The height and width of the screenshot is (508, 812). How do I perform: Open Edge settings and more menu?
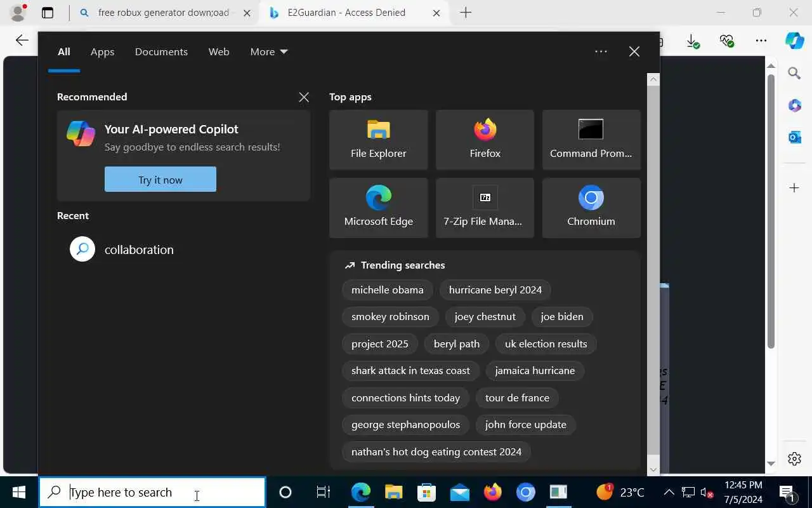761,41
